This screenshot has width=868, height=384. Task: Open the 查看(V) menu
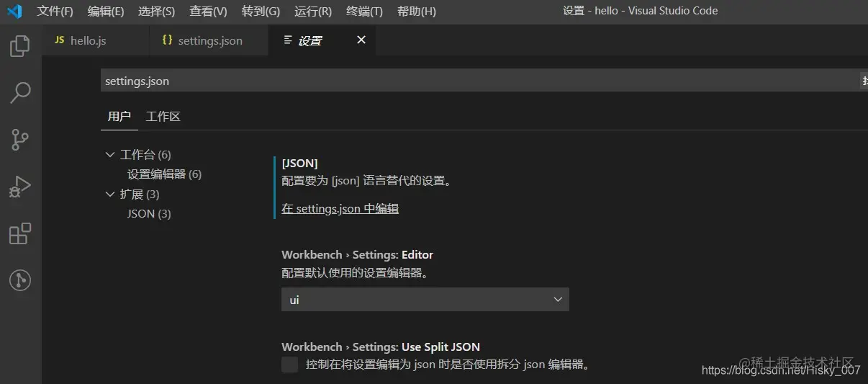(209, 12)
